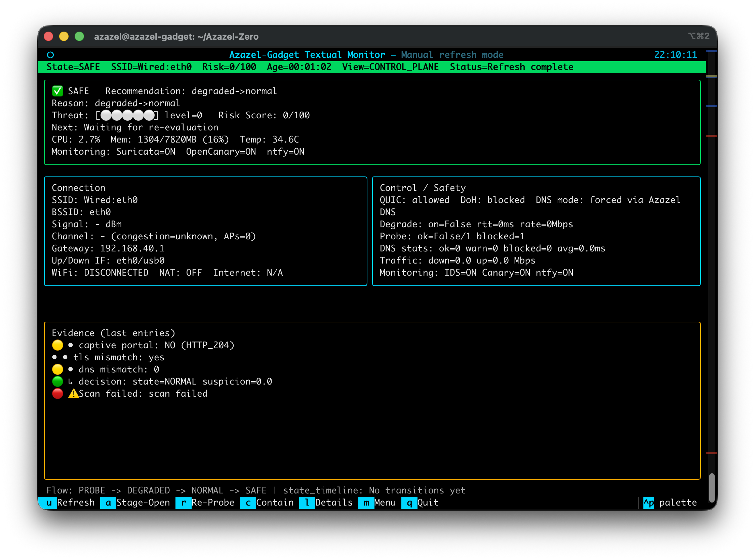The width and height of the screenshot is (755, 560).
Task: Click the Evidence (last entries) heading
Action: (x=114, y=333)
